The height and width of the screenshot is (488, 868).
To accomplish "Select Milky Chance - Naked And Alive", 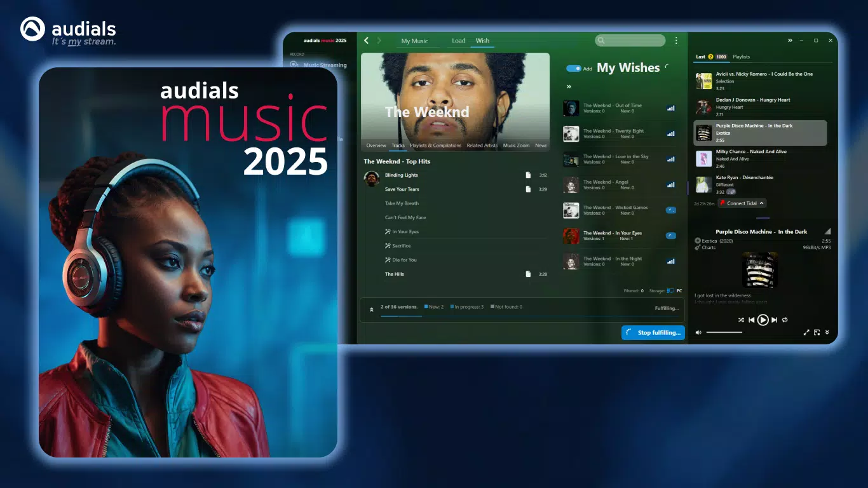I will (x=761, y=159).
